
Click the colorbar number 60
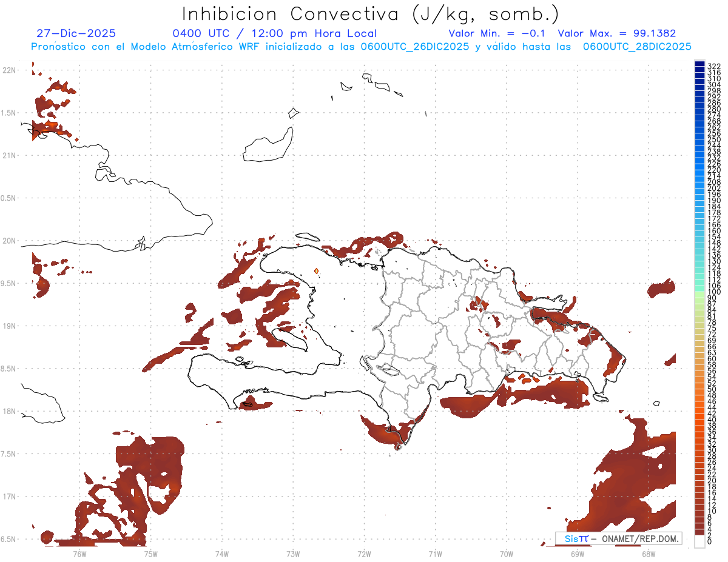712,359
